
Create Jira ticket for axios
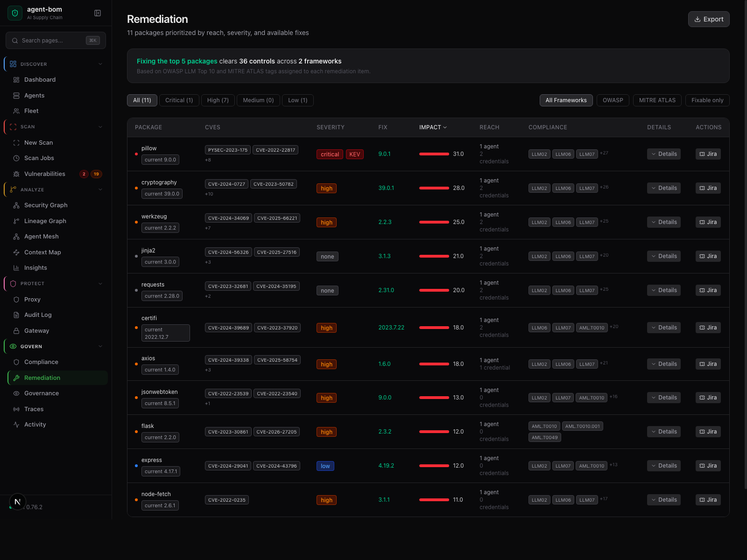(708, 364)
